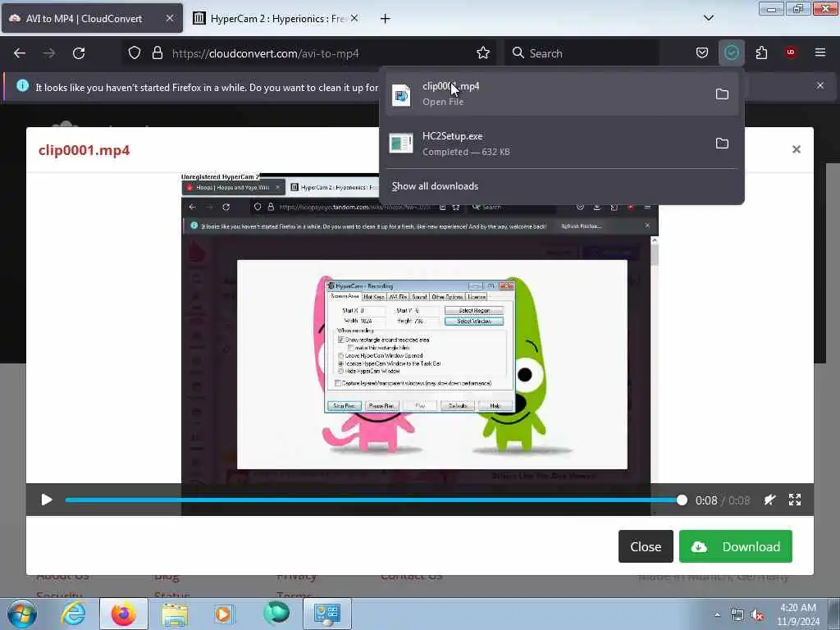Open Windows Media Player from the taskbar
This screenshot has height=630, width=840.
point(224,614)
